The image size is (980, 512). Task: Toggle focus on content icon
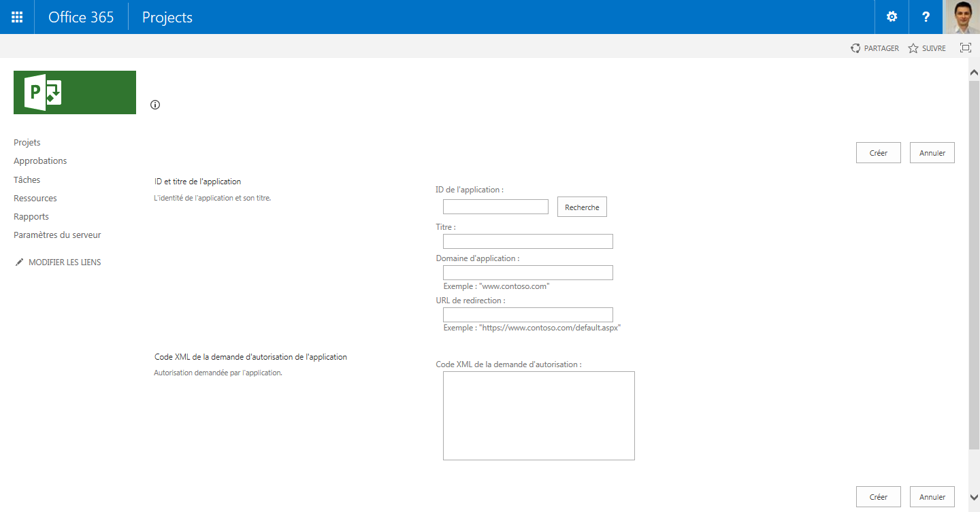tap(965, 48)
